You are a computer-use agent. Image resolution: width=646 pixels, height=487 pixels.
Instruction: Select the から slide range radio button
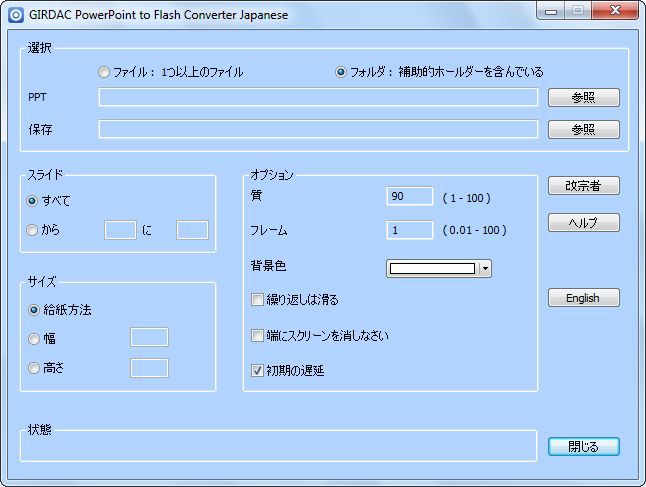(x=32, y=230)
